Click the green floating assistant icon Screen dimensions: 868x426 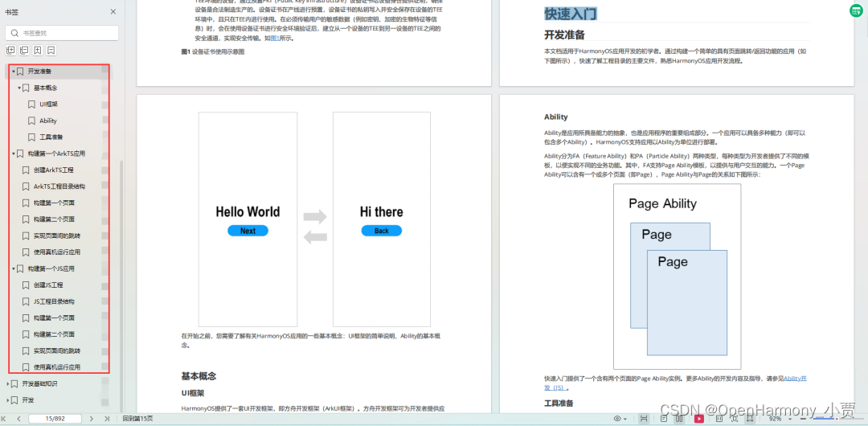[x=856, y=10]
